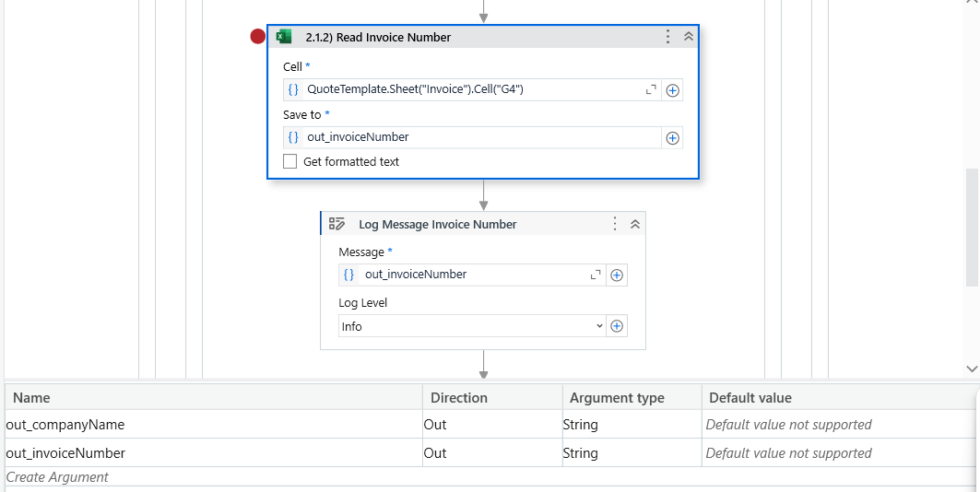Click the Log Message activity icon

(337, 224)
